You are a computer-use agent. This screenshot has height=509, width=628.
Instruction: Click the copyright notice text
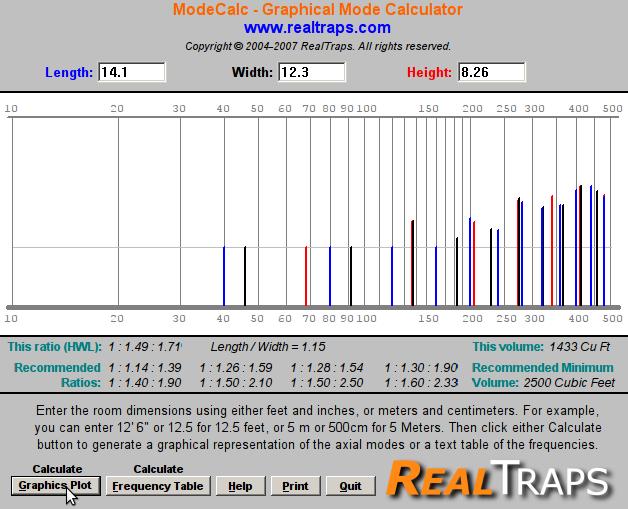pos(318,46)
